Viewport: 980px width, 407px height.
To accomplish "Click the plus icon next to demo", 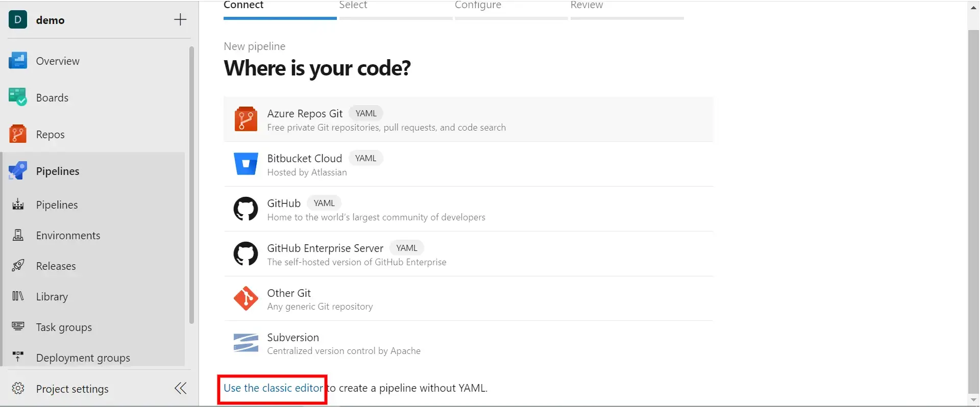I will pyautogui.click(x=180, y=20).
